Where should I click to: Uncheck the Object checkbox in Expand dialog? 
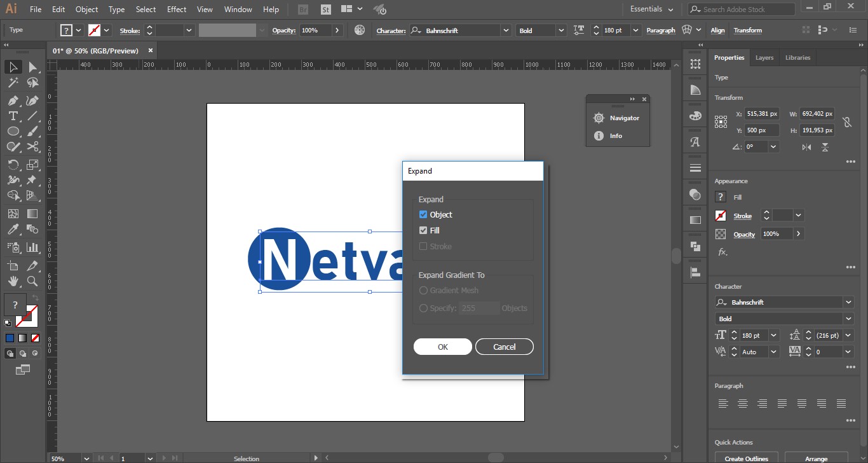pos(423,214)
